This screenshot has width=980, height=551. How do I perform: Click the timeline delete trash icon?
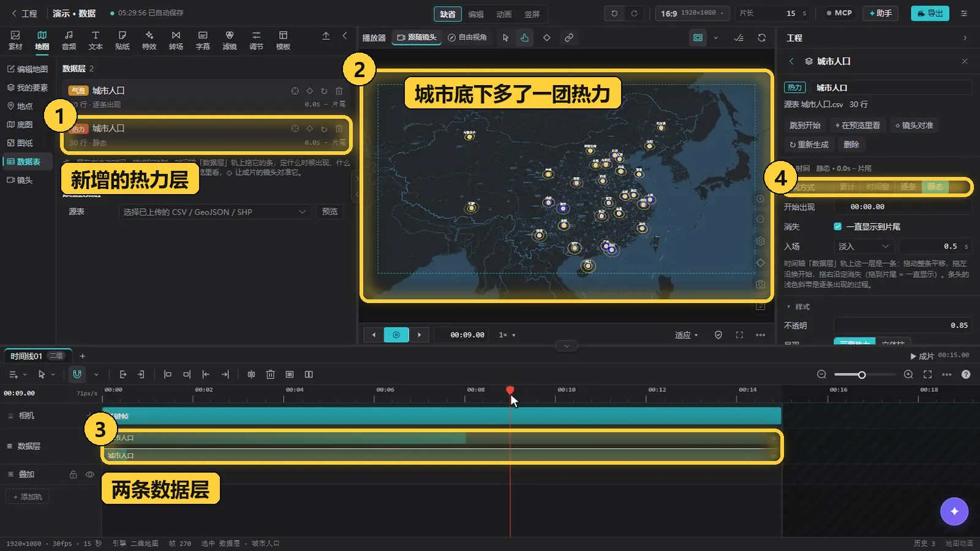(x=270, y=374)
